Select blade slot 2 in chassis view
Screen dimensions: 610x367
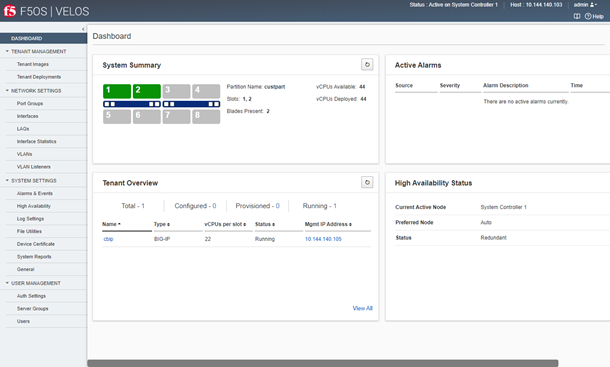click(x=147, y=91)
